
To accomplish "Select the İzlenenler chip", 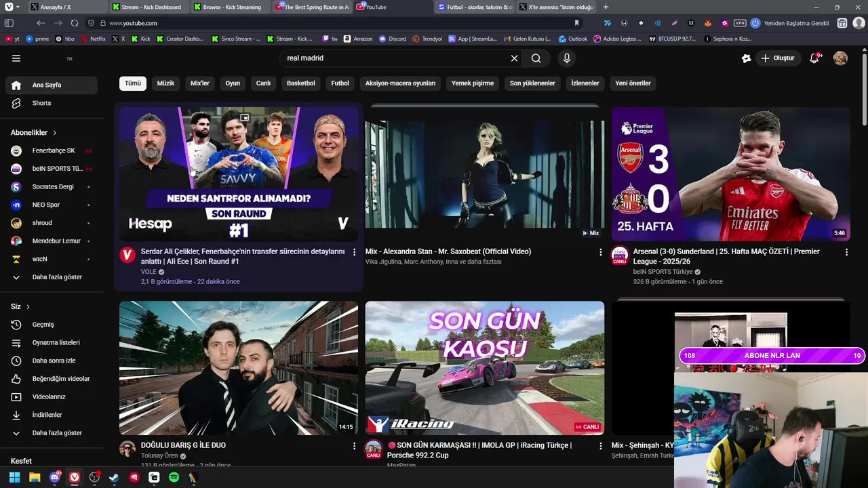I will pos(585,83).
